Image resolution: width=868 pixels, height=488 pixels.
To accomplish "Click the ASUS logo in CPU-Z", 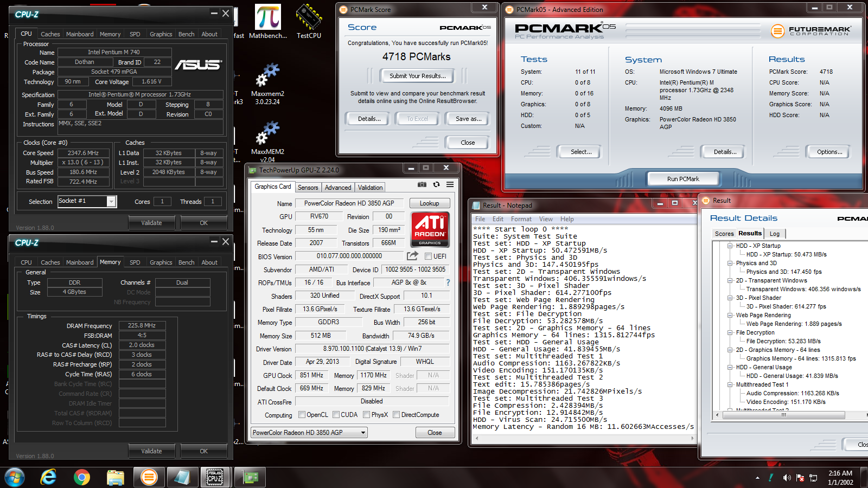I will (x=198, y=65).
